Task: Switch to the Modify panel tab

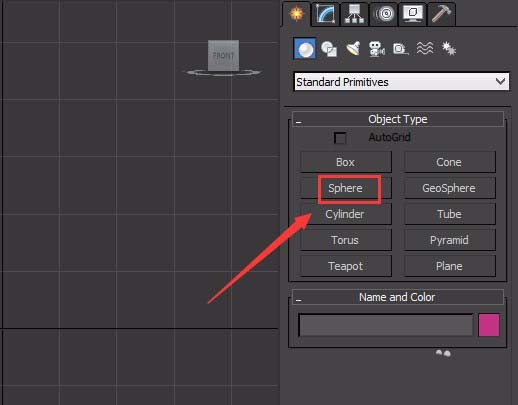Action: point(325,14)
